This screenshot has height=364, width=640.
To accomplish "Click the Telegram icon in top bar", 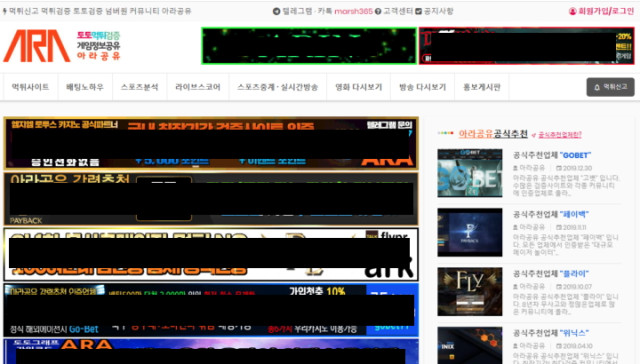I will (276, 11).
